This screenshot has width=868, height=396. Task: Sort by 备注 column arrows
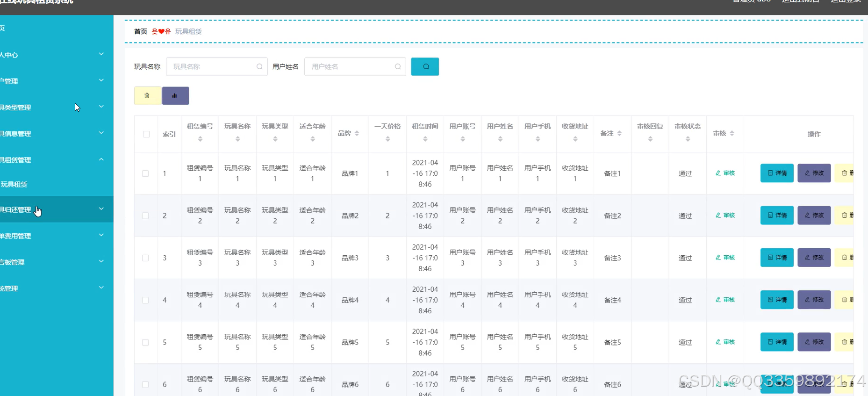(x=619, y=133)
